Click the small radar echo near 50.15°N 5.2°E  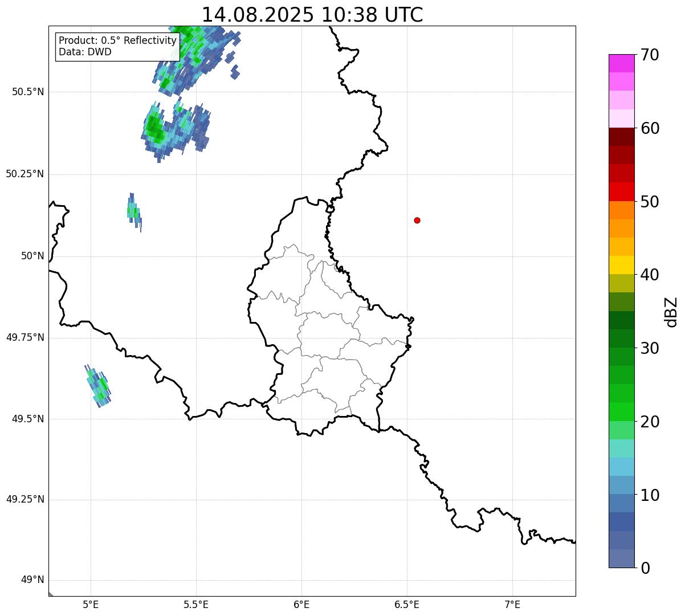134,212
